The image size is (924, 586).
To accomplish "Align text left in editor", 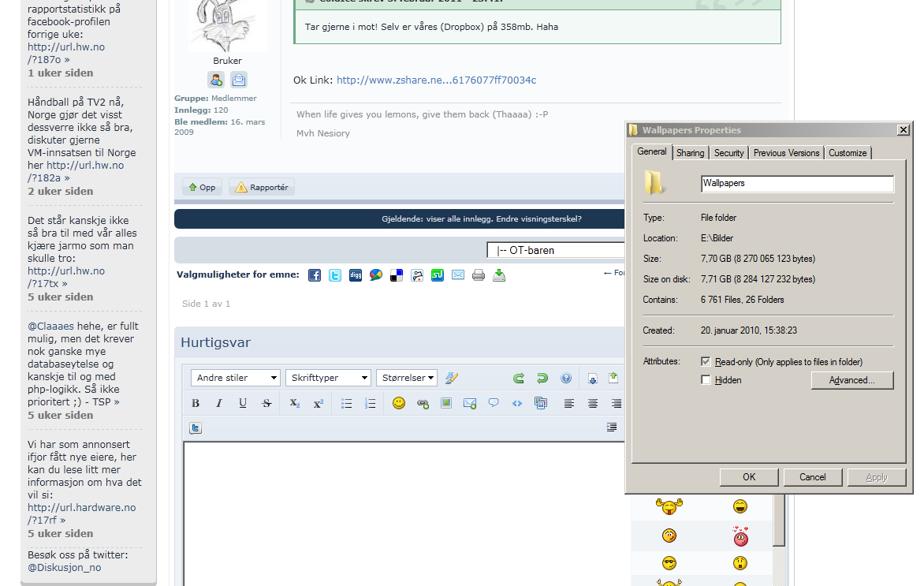I will click(568, 403).
